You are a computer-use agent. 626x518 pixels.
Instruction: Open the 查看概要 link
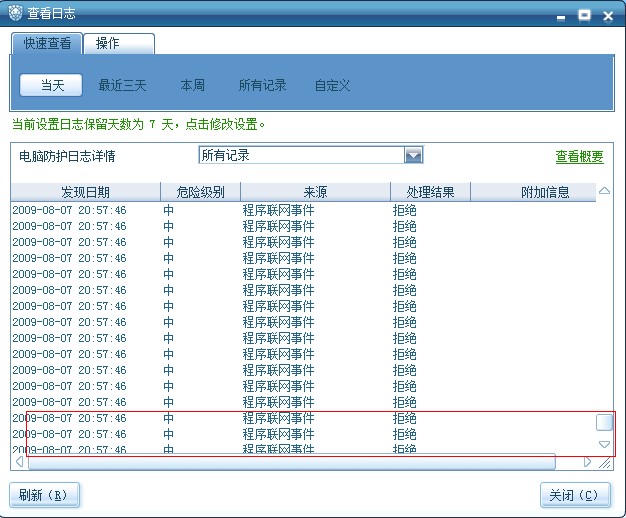[x=579, y=156]
